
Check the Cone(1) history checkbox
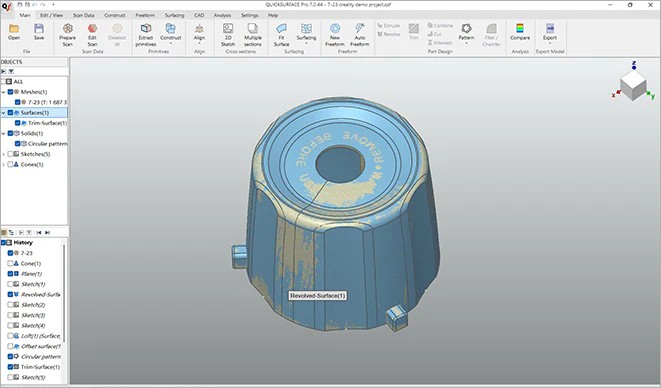[x=11, y=264]
